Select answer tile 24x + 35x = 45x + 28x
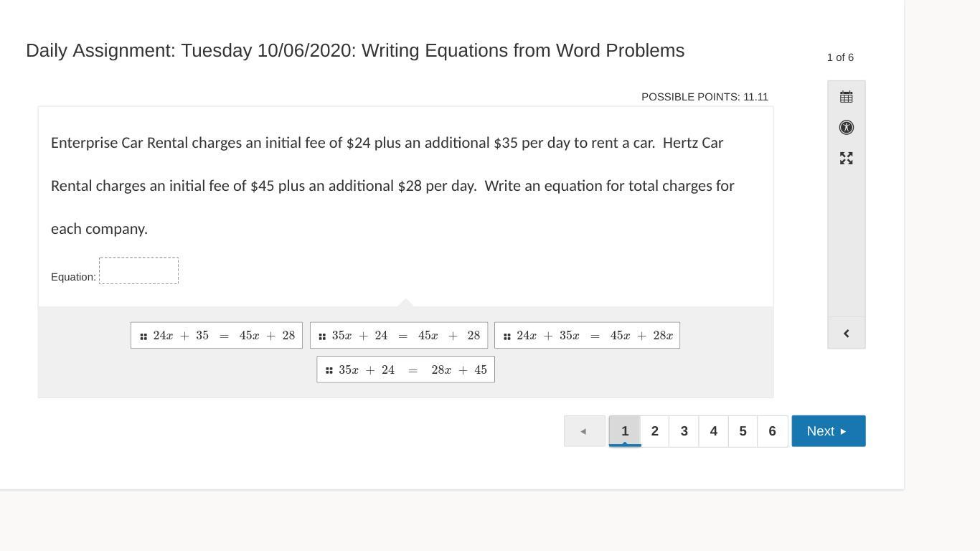 coord(587,336)
